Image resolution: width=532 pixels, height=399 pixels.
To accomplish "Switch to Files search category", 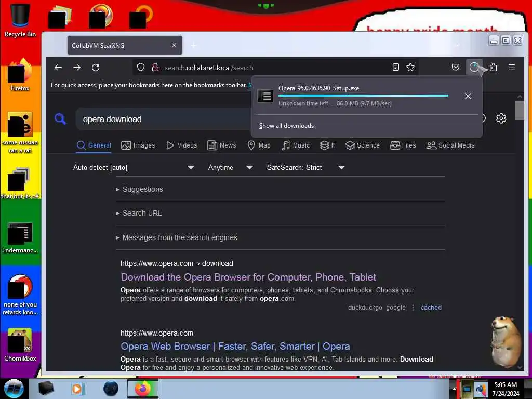I will point(403,145).
